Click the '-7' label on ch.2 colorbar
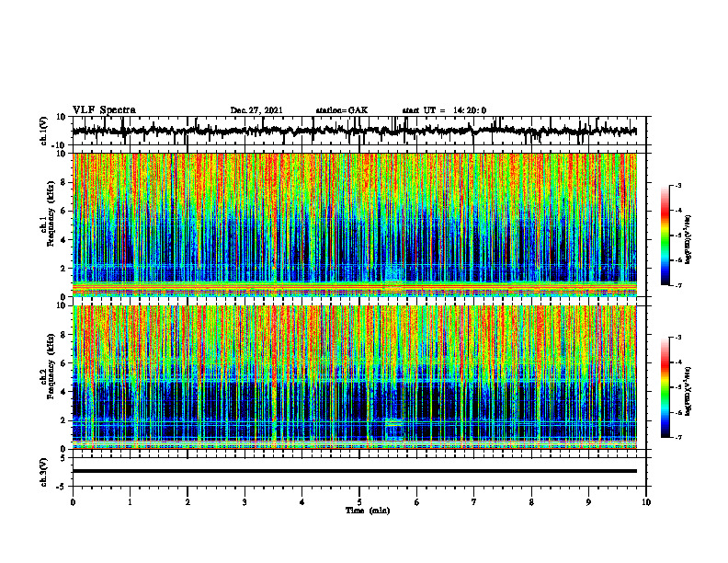The image size is (728, 563). [677, 437]
